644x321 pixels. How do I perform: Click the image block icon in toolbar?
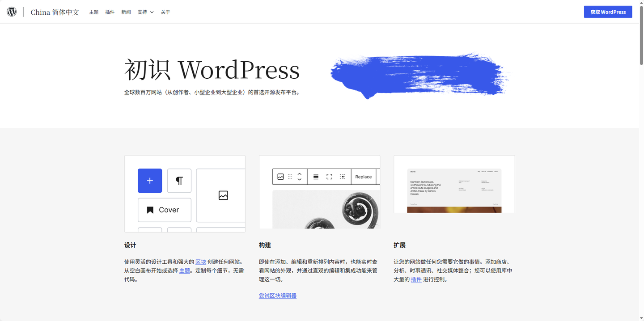click(280, 177)
